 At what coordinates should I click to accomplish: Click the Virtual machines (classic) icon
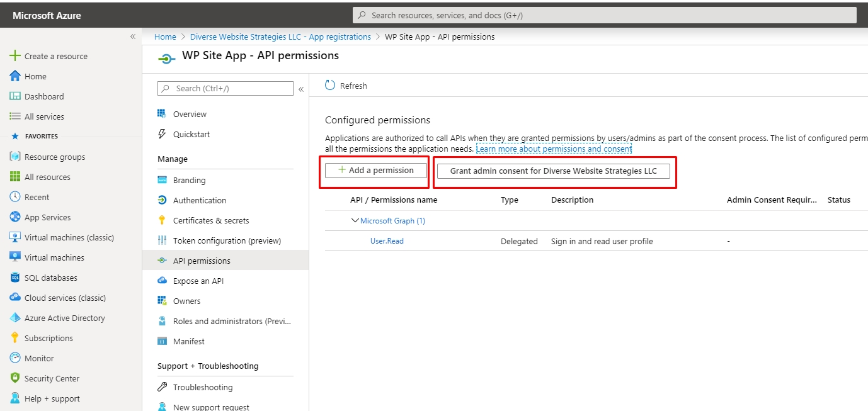[15, 237]
